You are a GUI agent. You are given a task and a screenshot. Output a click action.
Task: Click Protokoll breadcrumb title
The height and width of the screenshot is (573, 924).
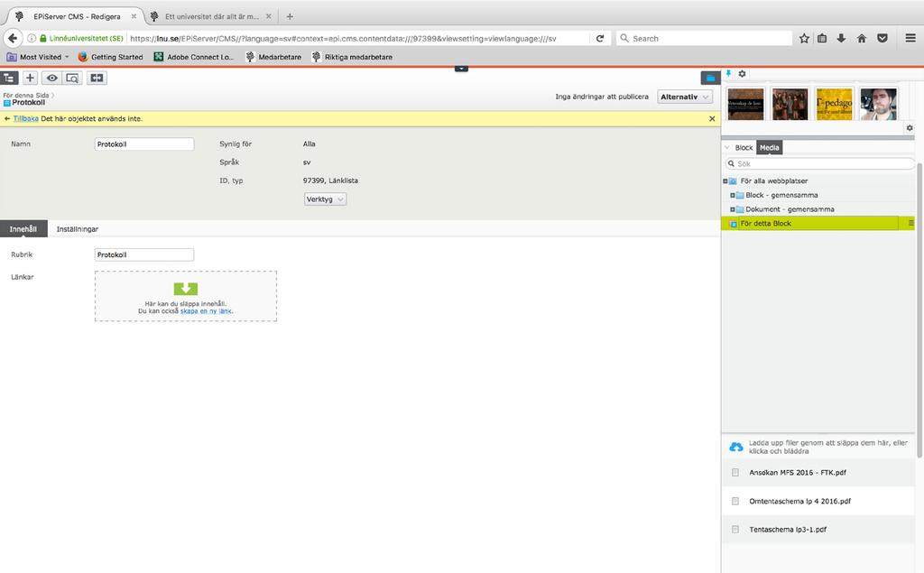(x=28, y=103)
